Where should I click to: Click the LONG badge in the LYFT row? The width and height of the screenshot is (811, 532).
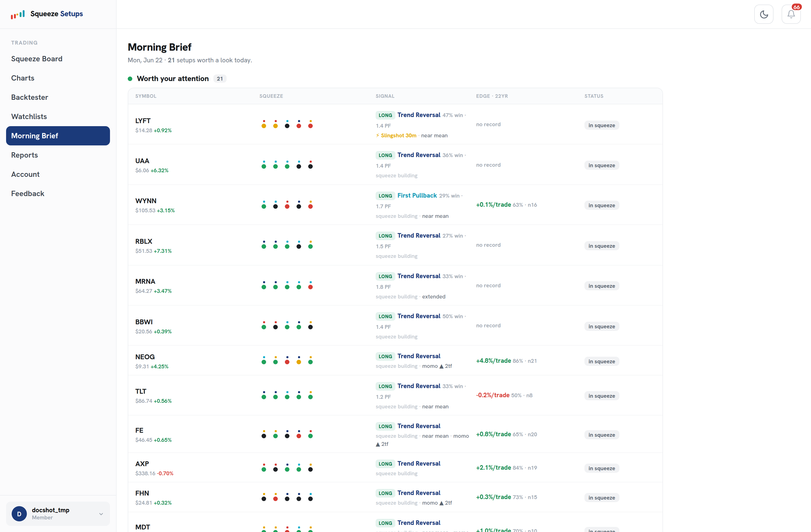click(385, 115)
